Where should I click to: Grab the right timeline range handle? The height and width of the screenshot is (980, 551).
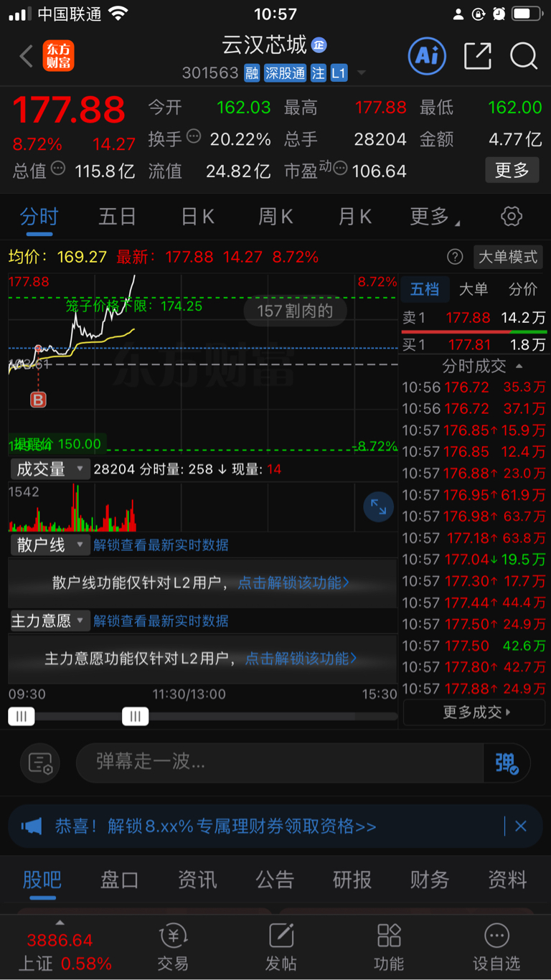pyautogui.click(x=136, y=716)
